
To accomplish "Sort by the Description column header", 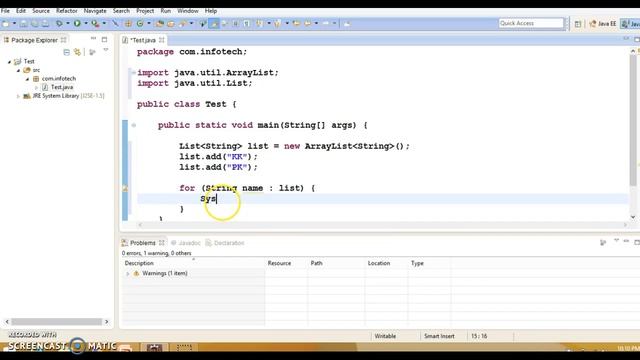I will (193, 263).
